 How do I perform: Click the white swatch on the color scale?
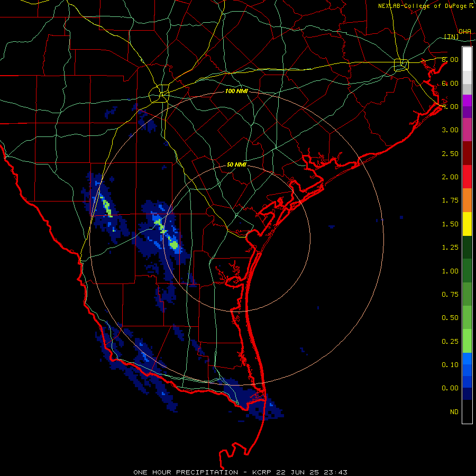[x=467, y=59]
